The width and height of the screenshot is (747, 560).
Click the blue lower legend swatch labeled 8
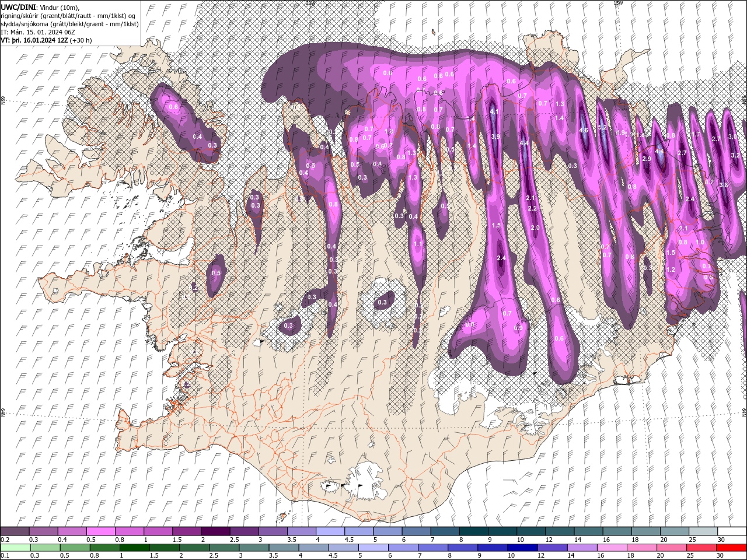pos(462,548)
